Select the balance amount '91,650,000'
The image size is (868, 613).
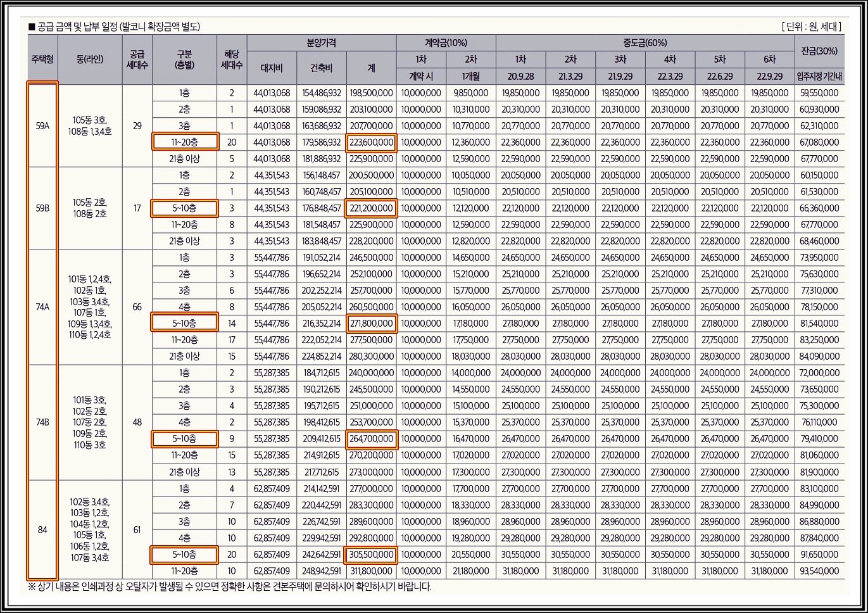pos(819,555)
